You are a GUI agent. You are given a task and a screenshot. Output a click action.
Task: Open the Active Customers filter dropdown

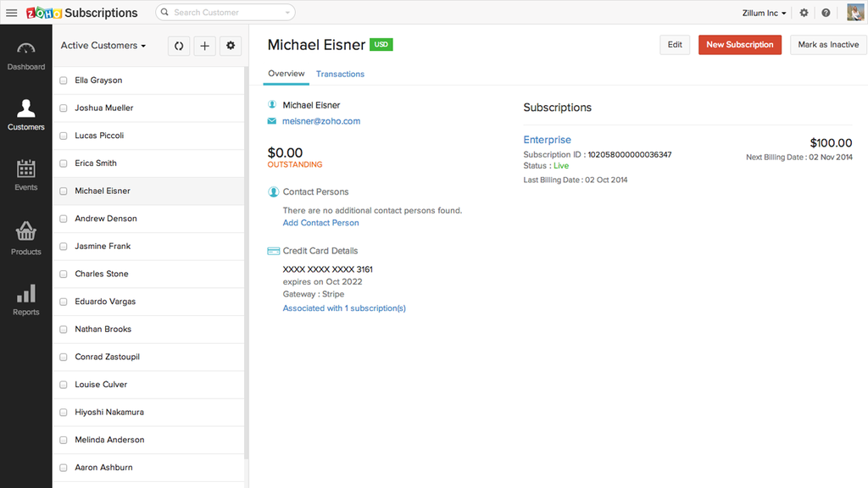pos(103,45)
